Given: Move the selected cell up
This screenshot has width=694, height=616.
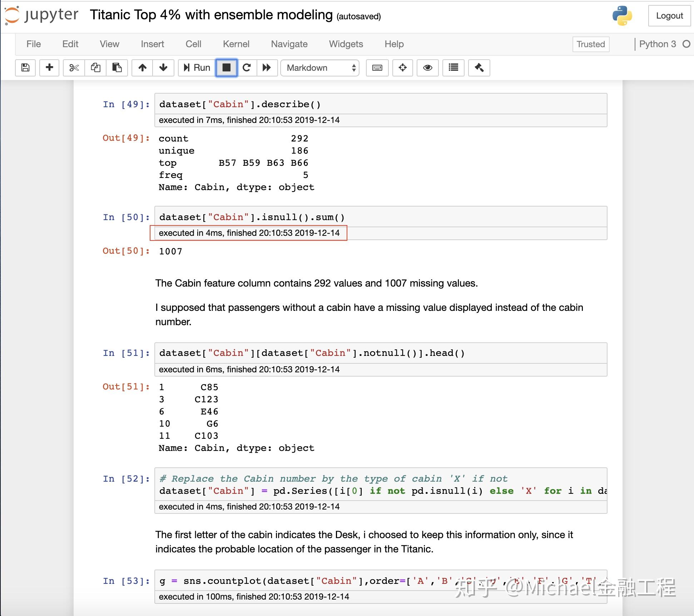Looking at the screenshot, I should point(142,68).
